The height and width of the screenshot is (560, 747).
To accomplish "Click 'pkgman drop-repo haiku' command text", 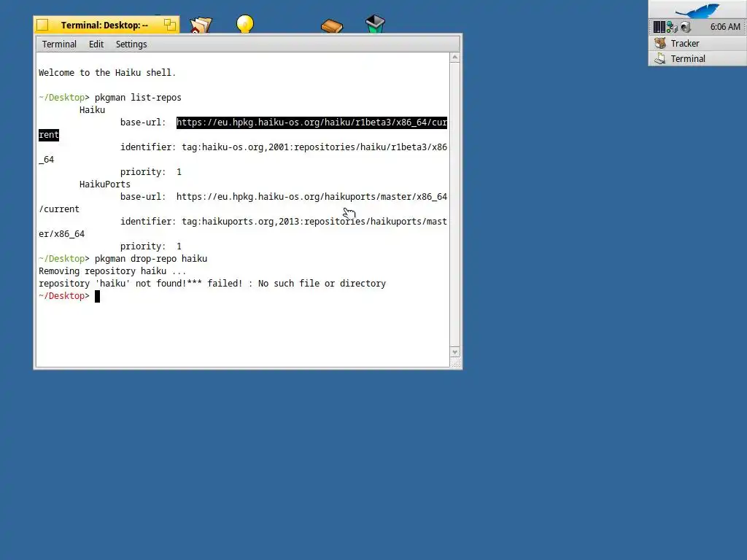I will click(150, 259).
